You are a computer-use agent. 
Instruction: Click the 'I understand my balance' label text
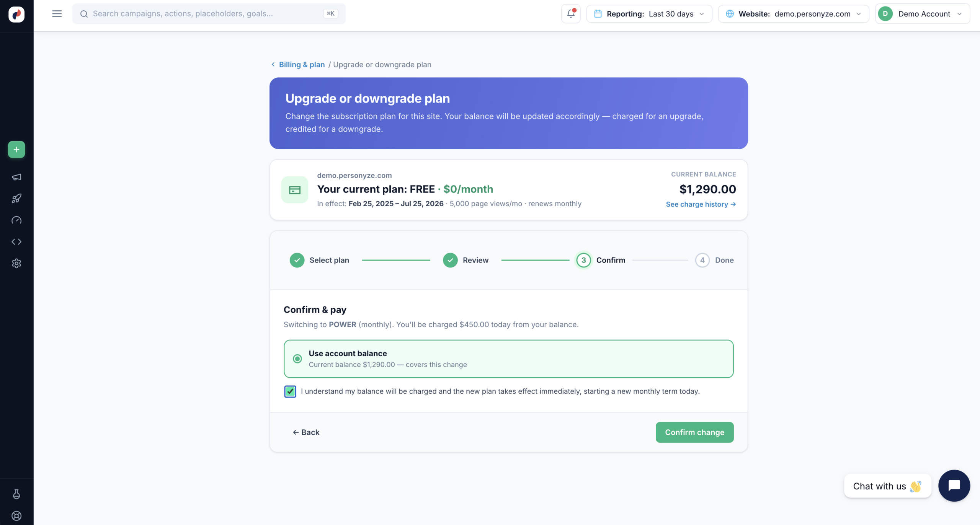(x=500, y=391)
